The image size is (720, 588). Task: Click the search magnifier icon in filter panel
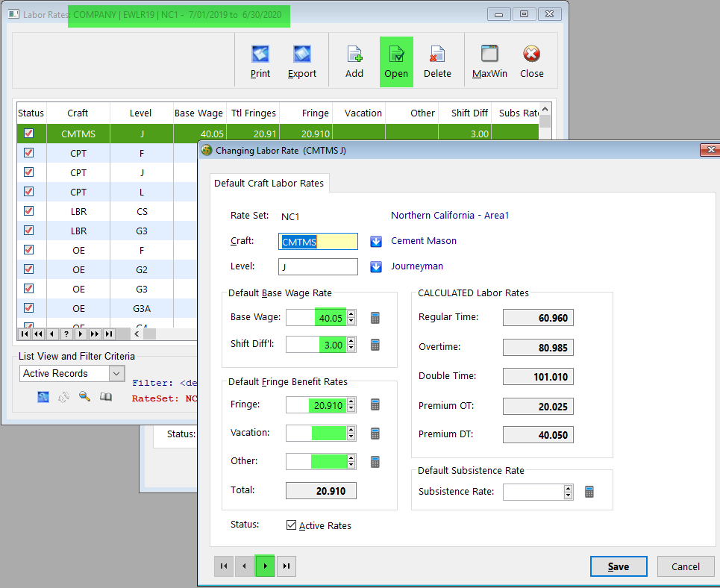coord(84,396)
